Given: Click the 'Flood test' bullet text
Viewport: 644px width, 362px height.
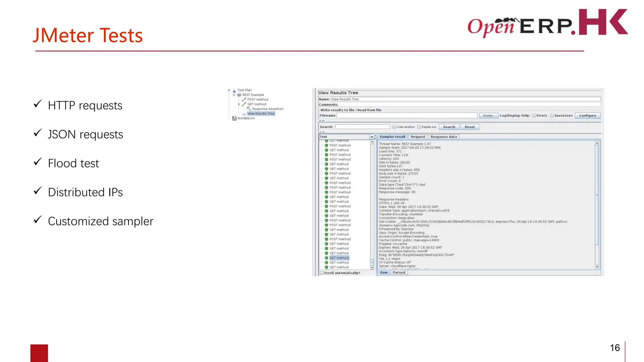Looking at the screenshot, I should pos(73,163).
